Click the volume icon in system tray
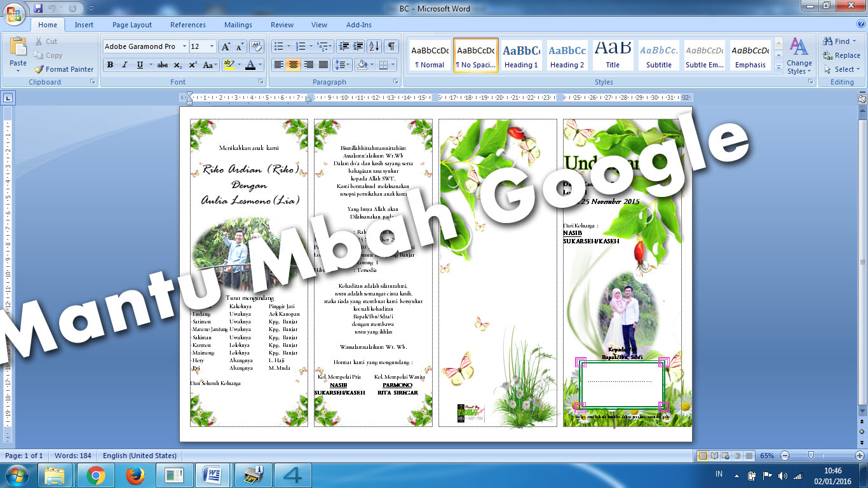 click(x=782, y=475)
